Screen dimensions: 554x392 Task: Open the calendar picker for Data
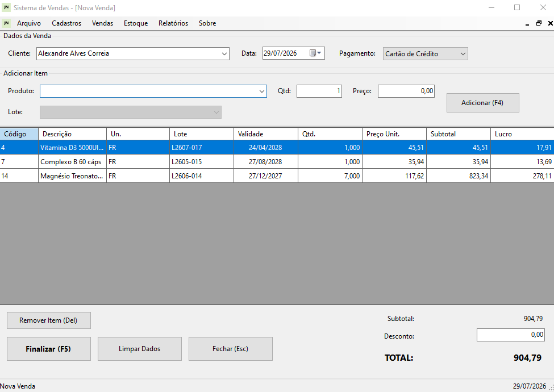tap(315, 53)
